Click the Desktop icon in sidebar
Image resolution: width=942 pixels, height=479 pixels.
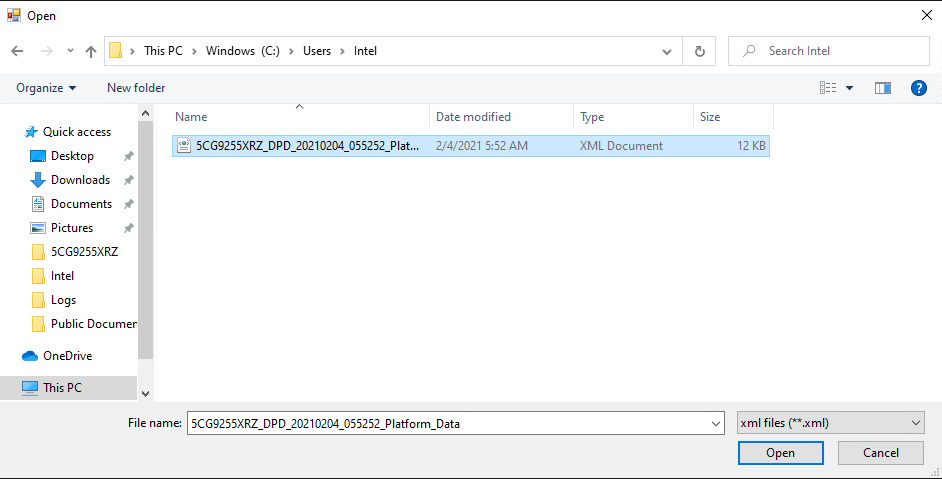38,156
